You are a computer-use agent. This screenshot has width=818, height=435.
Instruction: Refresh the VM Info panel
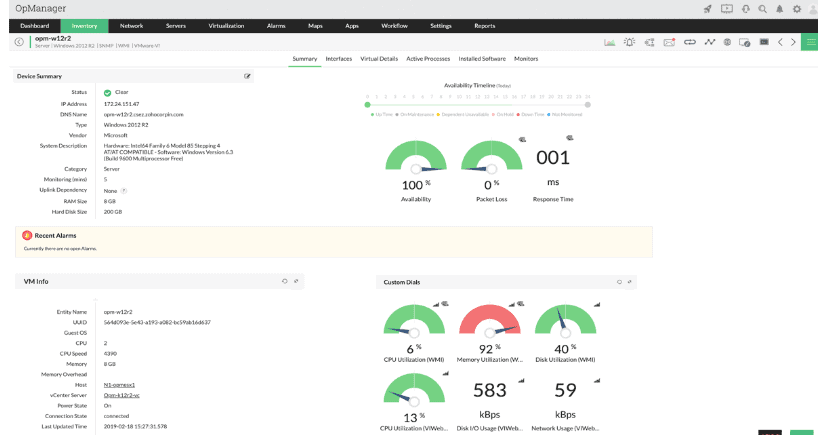pos(285,281)
